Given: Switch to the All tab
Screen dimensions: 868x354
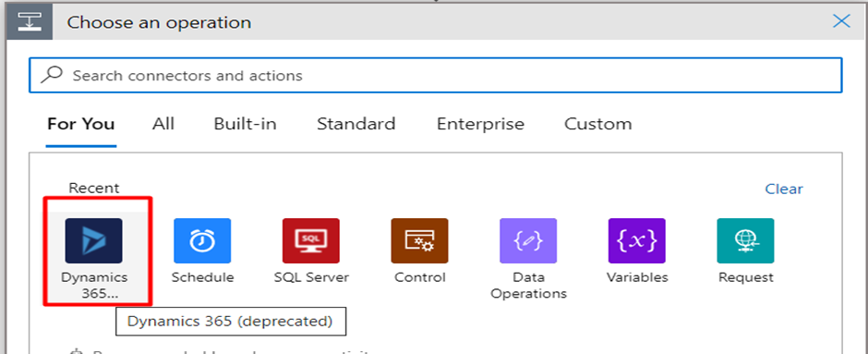Looking at the screenshot, I should pyautogui.click(x=163, y=124).
